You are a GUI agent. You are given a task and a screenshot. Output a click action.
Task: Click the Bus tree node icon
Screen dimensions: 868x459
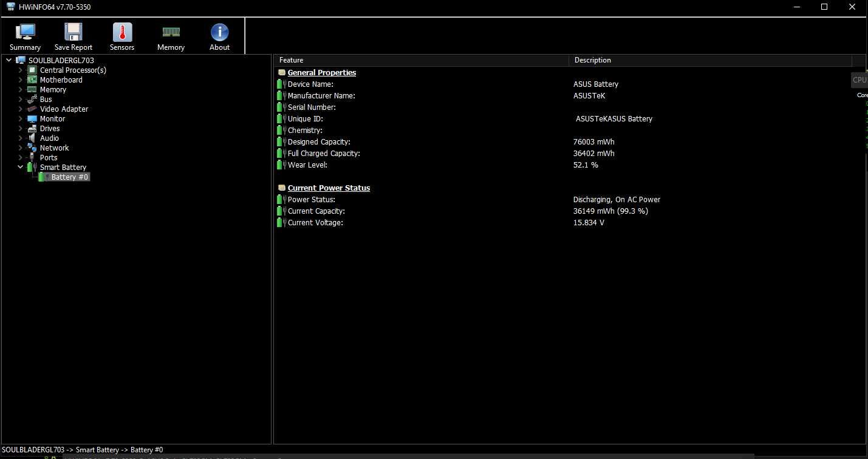32,99
